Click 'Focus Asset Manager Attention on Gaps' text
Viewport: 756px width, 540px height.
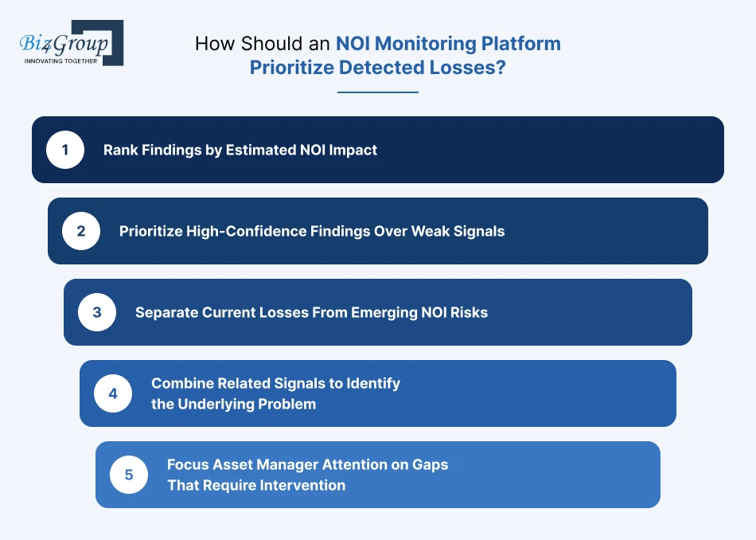click(308, 464)
